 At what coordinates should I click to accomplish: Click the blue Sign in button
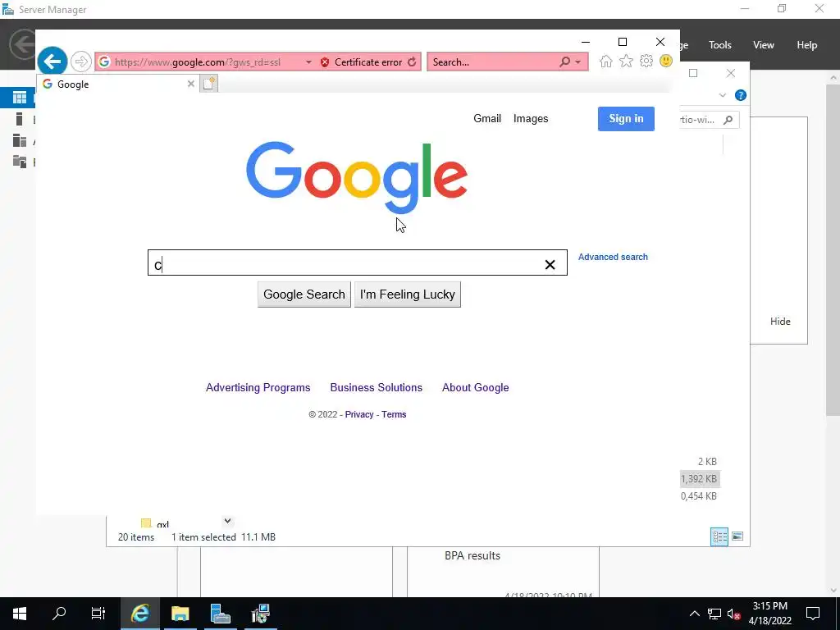click(626, 118)
